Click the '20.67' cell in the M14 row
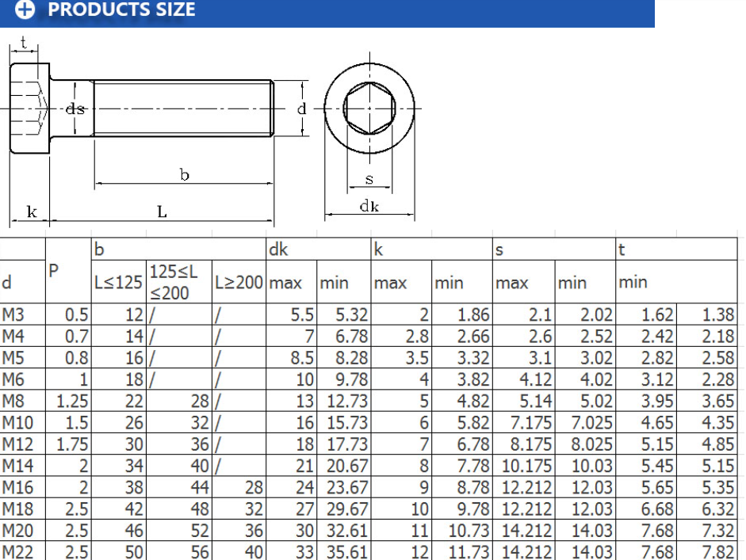Viewport: 746px width, 560px height. click(x=347, y=466)
